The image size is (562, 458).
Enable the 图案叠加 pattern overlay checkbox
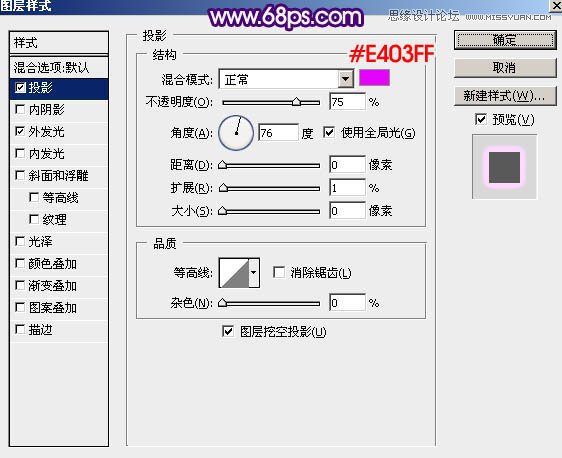click(20, 307)
